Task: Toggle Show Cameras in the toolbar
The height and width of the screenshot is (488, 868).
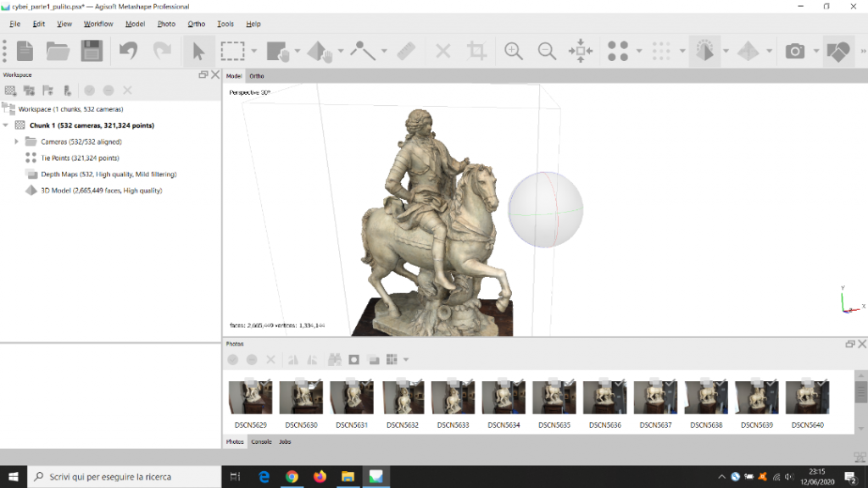Action: (x=794, y=52)
